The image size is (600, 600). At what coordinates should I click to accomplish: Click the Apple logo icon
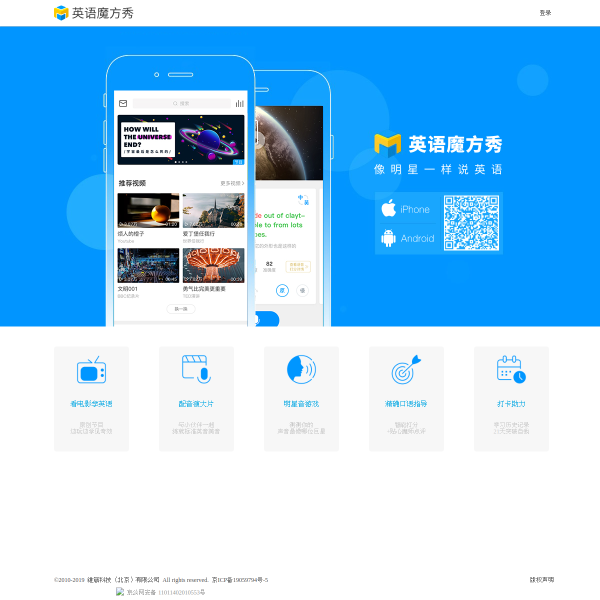[389, 208]
